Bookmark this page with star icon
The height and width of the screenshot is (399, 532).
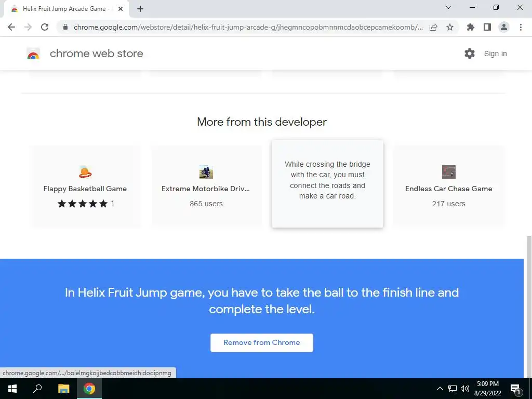(450, 27)
